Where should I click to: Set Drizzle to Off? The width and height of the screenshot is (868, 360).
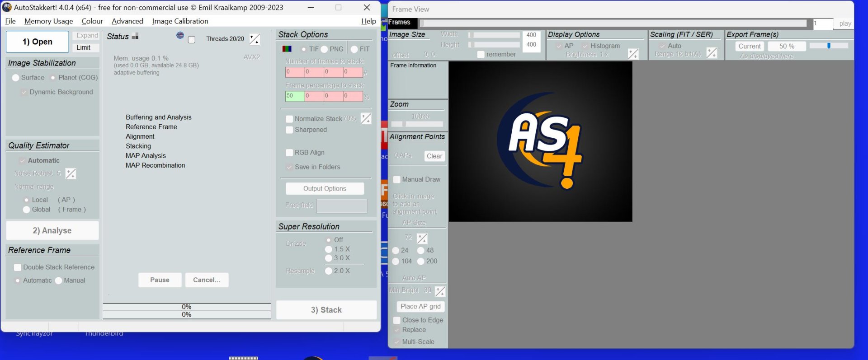tap(329, 240)
